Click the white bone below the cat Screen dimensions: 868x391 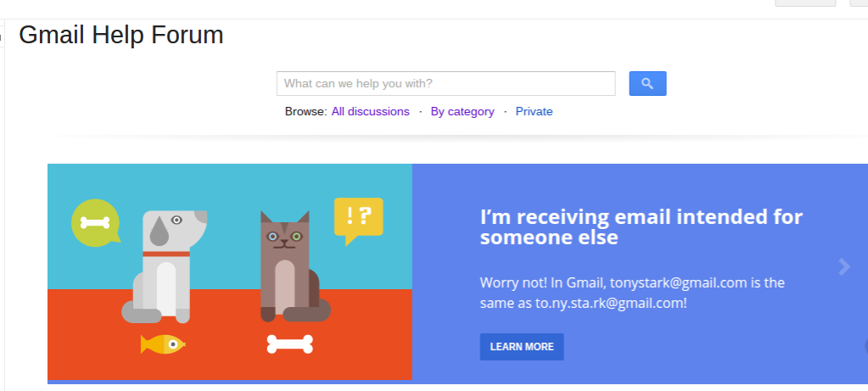tap(290, 344)
